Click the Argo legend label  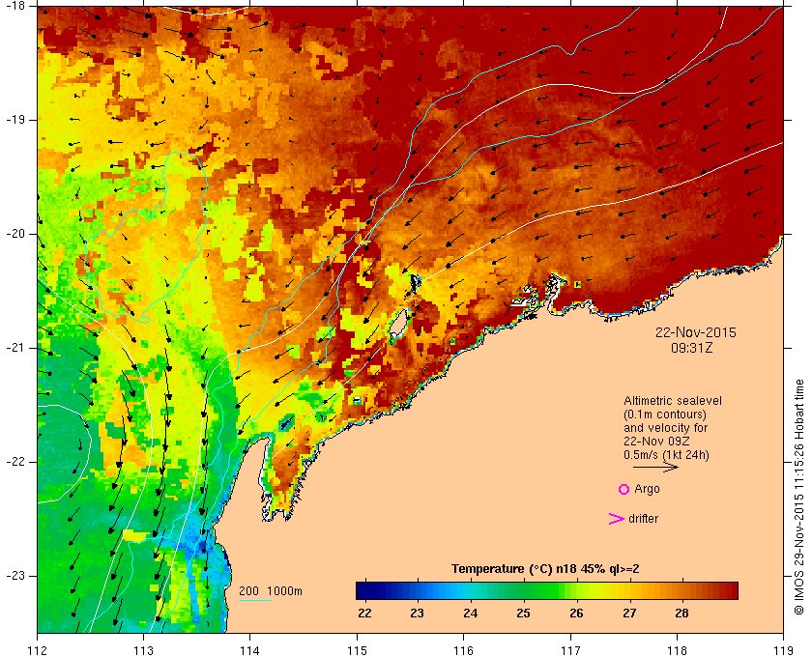pos(647,489)
